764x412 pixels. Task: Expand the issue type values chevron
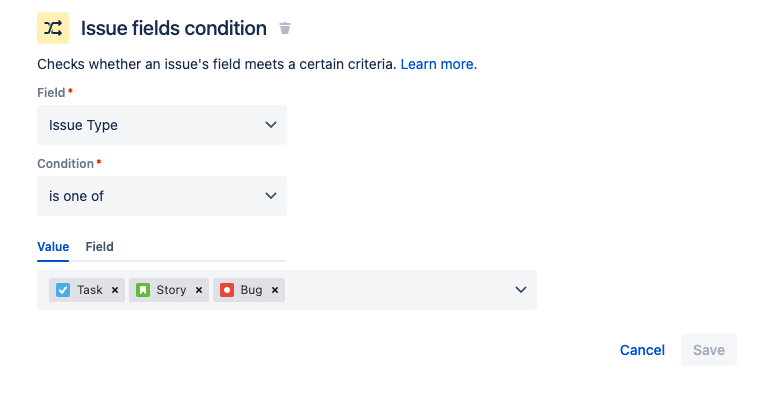pyautogui.click(x=520, y=290)
